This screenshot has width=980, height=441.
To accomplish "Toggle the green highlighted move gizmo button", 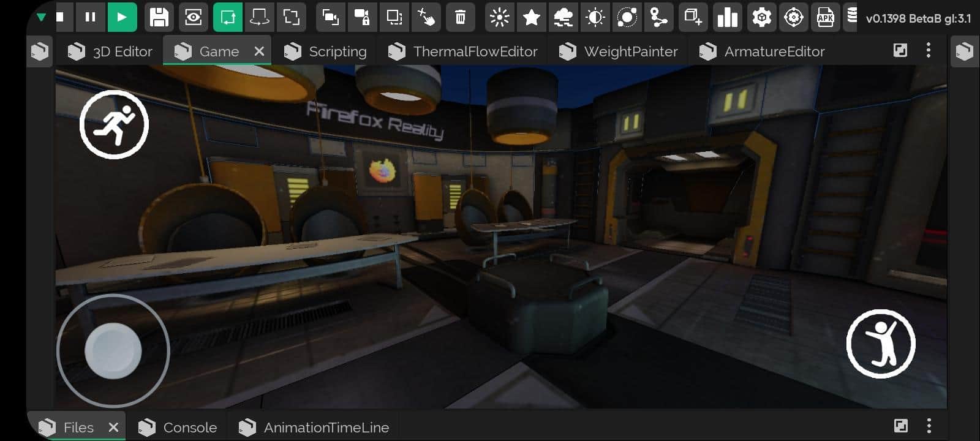I will pos(227,17).
